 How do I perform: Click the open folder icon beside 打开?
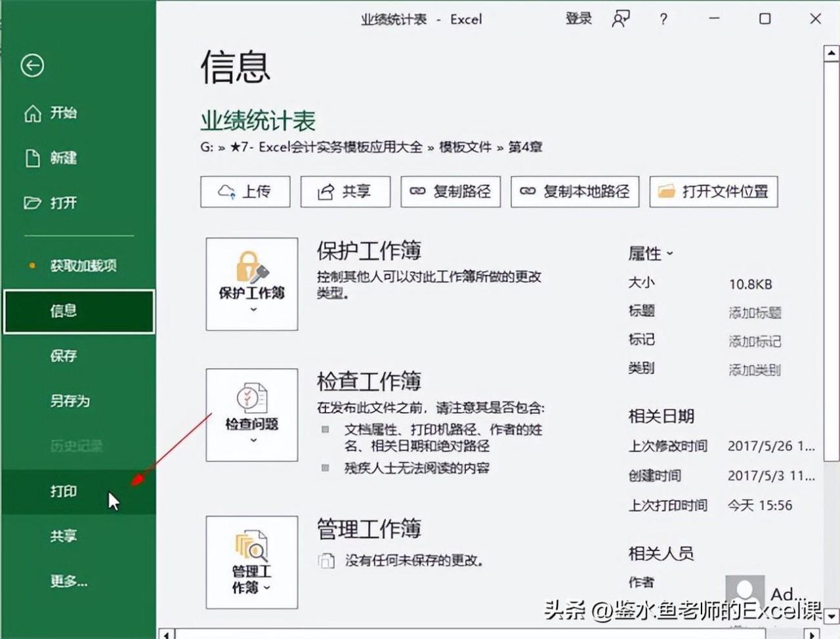pyautogui.click(x=33, y=203)
